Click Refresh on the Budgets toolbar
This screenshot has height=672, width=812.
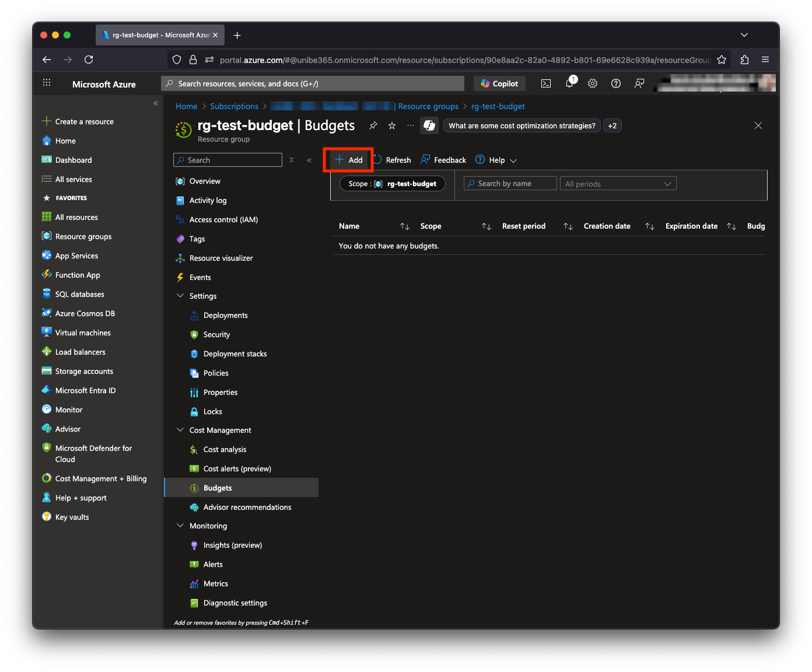coord(392,159)
